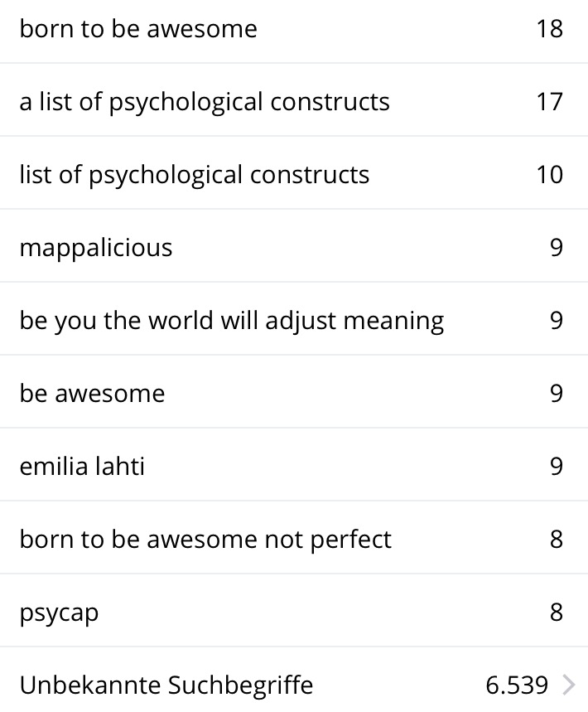The height and width of the screenshot is (712, 588).
Task: Click the 9 count next to mappalicious
Action: click(556, 248)
